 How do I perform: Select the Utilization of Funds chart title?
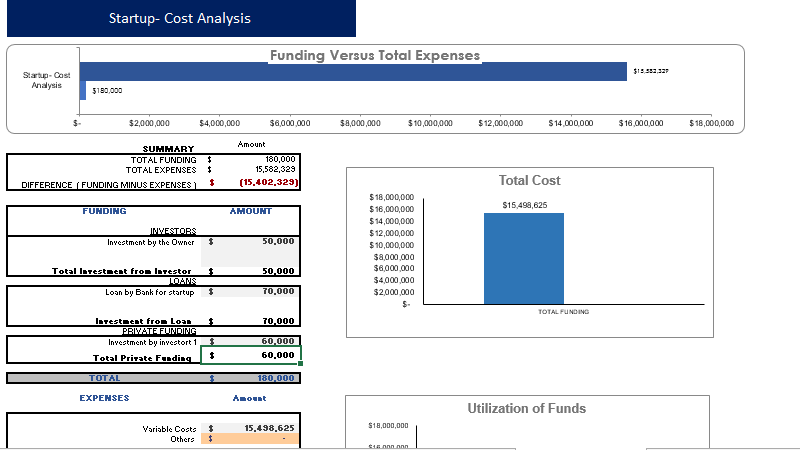pos(526,408)
